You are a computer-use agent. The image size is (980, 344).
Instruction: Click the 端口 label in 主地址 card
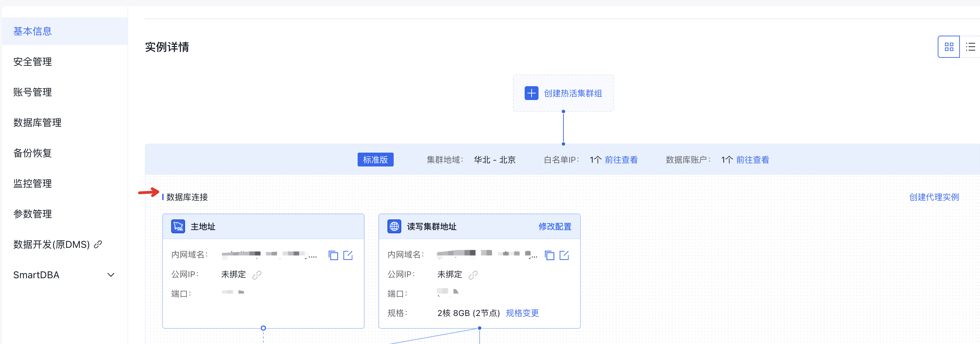181,293
